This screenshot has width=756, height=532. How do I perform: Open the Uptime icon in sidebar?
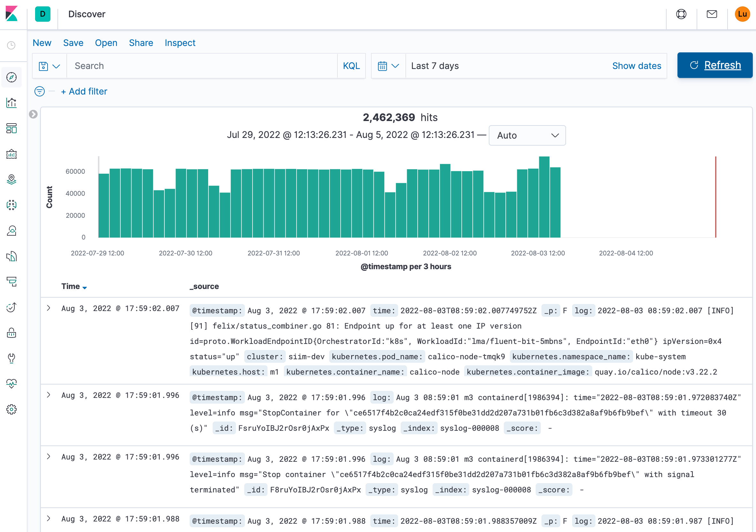[11, 307]
